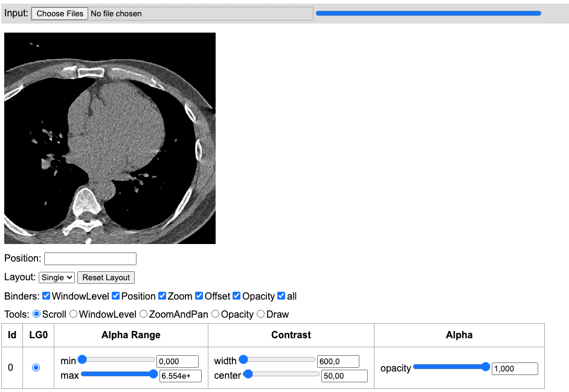The width and height of the screenshot is (569, 392).
Task: Click the Choose Files button
Action: [60, 13]
